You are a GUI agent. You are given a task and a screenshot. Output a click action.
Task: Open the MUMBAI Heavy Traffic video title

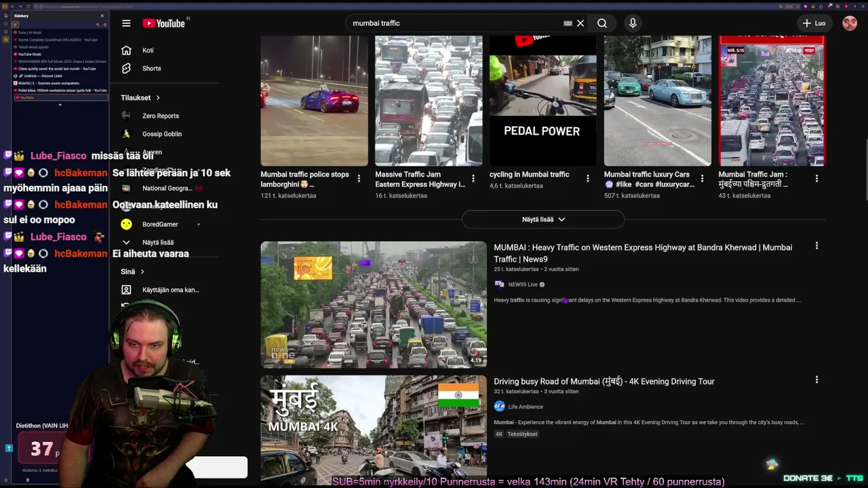click(x=643, y=253)
